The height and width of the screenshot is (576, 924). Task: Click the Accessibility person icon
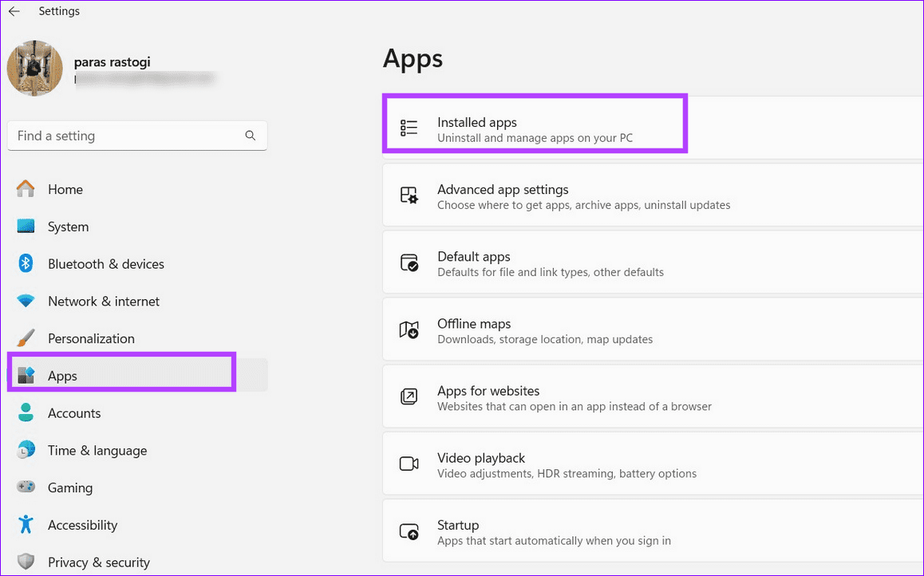(25, 525)
